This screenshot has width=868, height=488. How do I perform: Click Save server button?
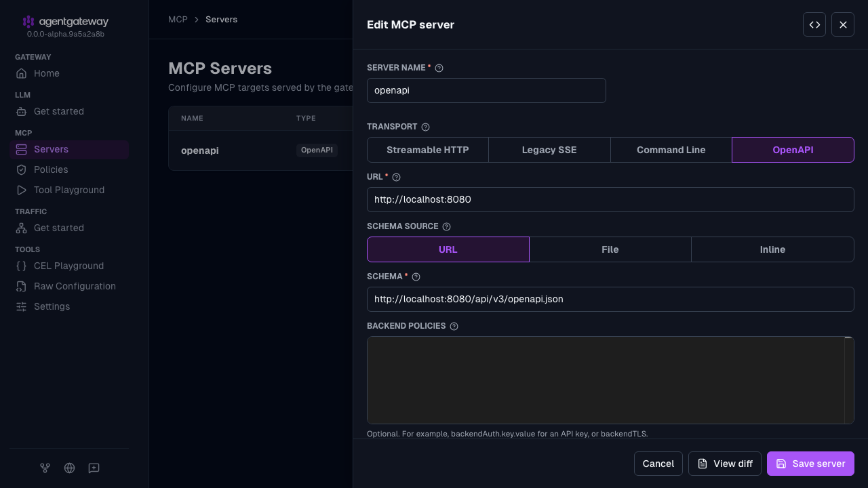coord(810,464)
